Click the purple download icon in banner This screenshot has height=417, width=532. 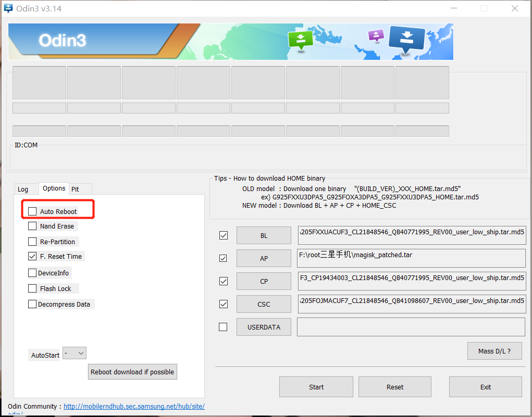click(x=376, y=35)
